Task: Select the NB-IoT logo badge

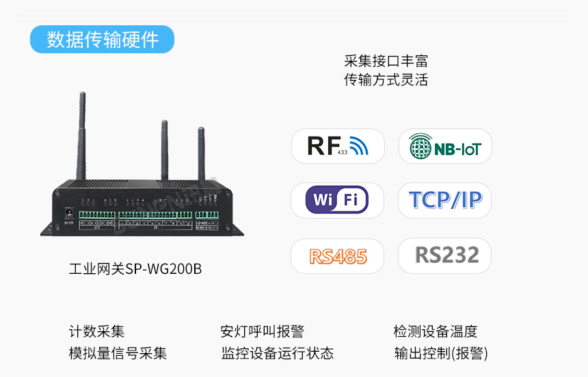Action: click(445, 146)
